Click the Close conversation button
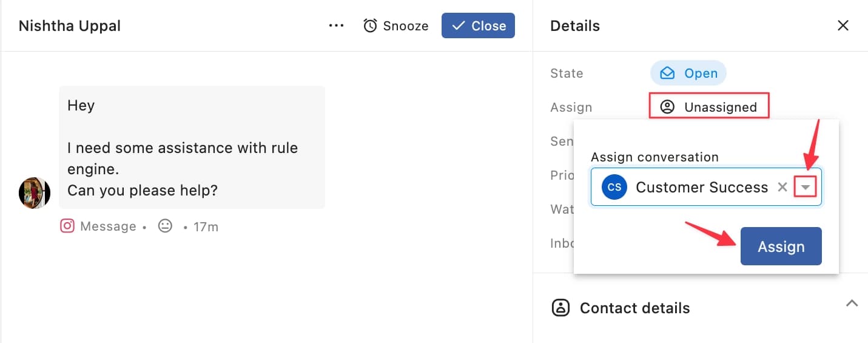Viewport: 868px width, 343px height. (x=478, y=26)
